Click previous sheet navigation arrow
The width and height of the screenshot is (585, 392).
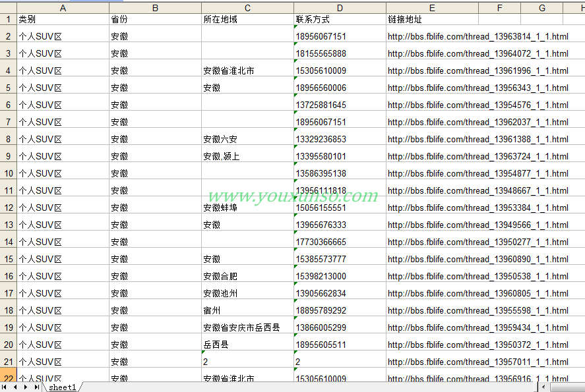click(16, 387)
